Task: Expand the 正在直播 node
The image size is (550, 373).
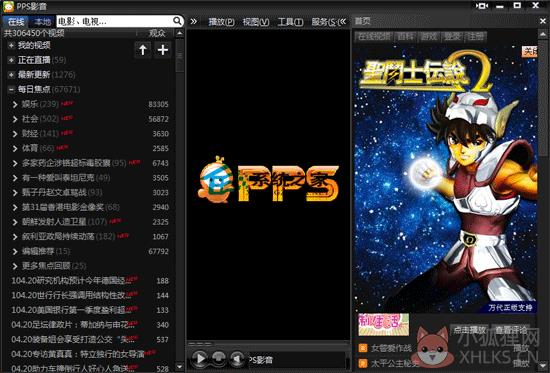Action: point(11,60)
